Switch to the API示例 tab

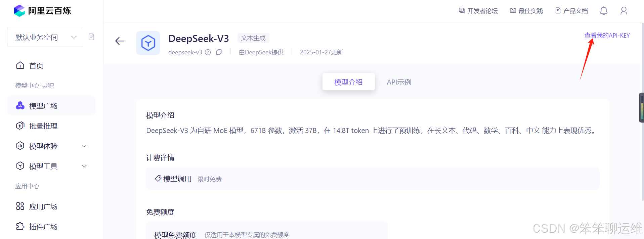(x=399, y=82)
